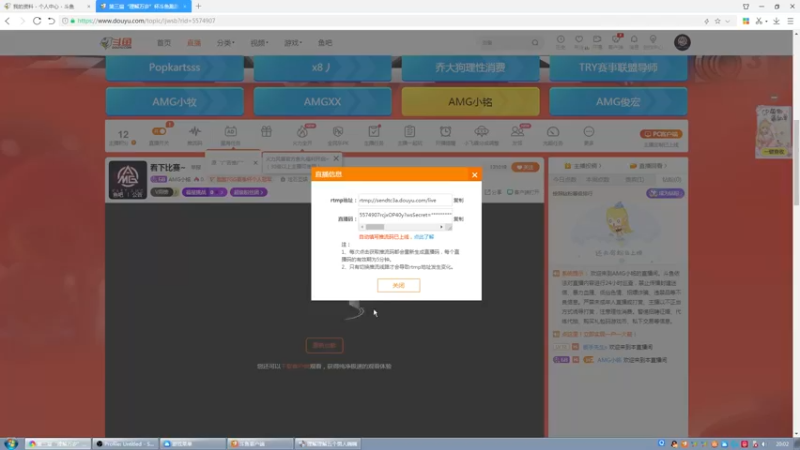The image size is (800, 450).
Task: Click the flame toolbar icon
Action: click(x=302, y=132)
